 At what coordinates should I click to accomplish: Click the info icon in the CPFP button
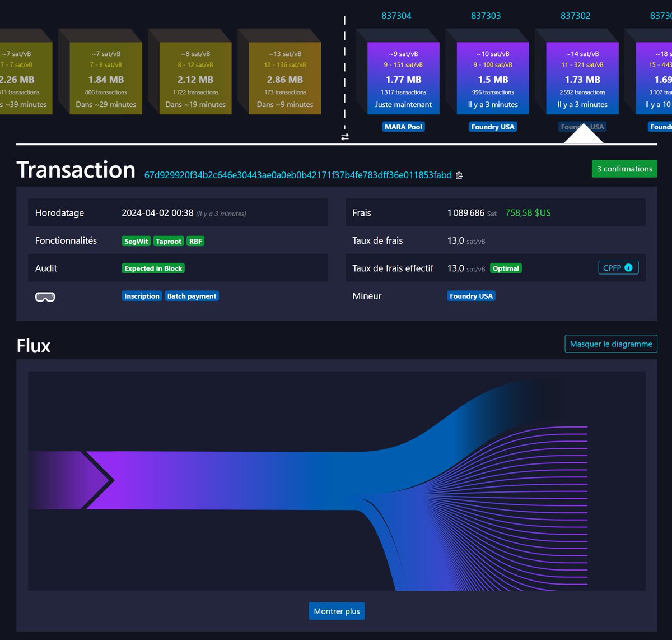(x=628, y=268)
